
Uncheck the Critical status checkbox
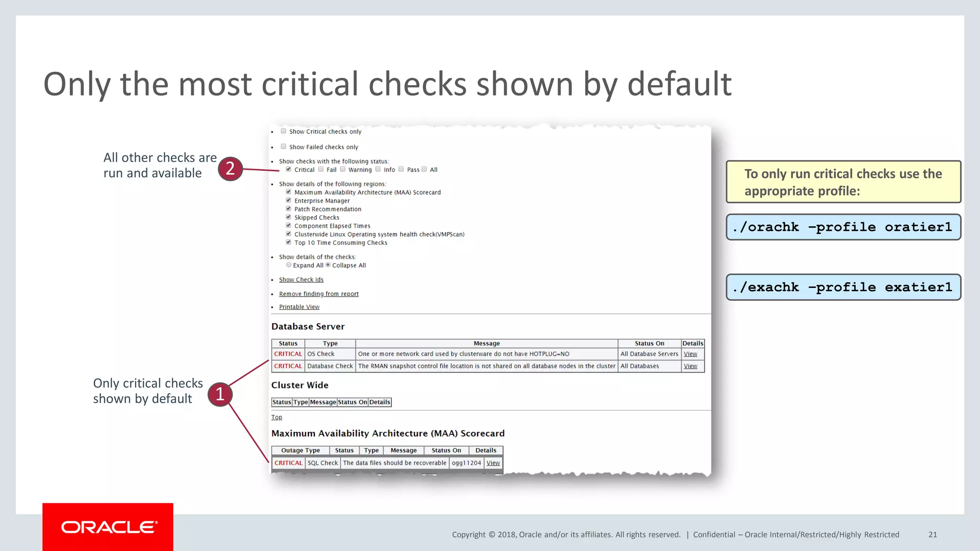coord(289,169)
